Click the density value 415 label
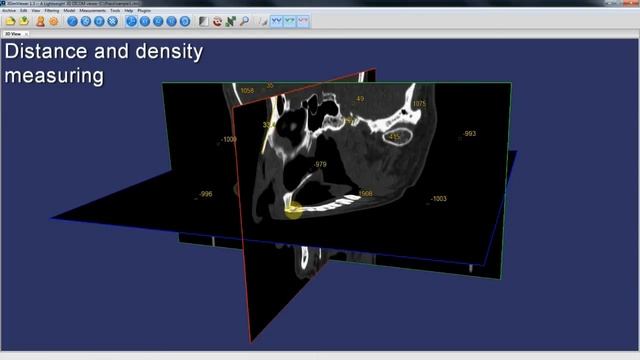Image resolution: width=640 pixels, height=360 pixels. coord(394,137)
